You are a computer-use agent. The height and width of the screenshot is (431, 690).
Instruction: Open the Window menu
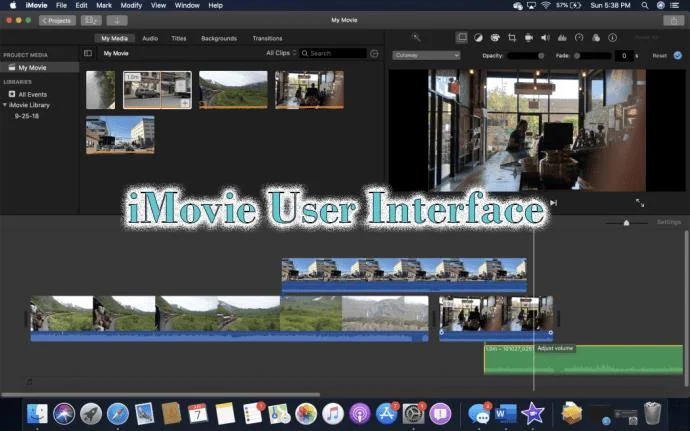(x=187, y=5)
